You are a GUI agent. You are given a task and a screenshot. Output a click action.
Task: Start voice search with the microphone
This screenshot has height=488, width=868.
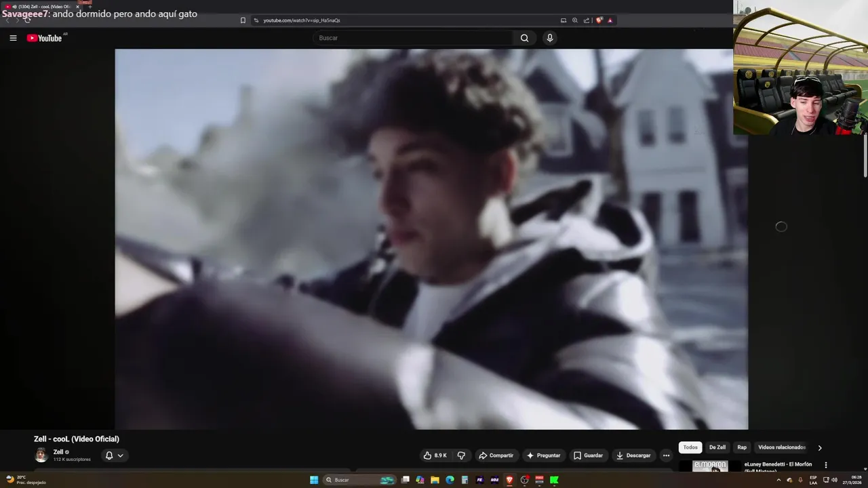click(550, 38)
